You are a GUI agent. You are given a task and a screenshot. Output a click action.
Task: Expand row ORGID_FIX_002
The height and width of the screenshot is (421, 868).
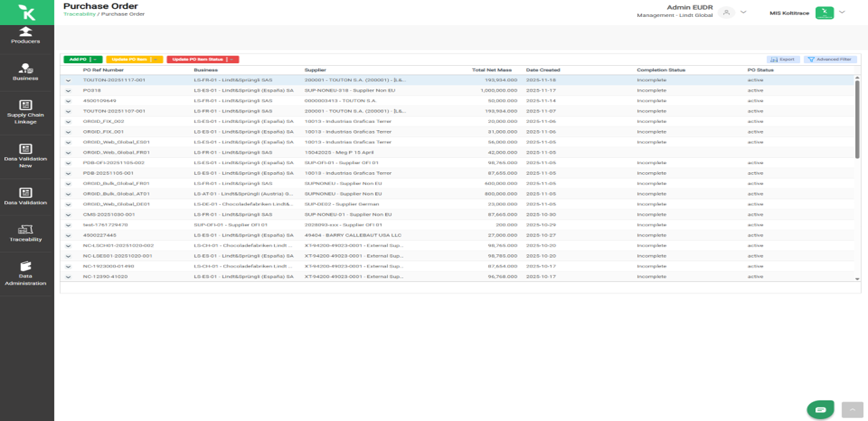point(68,121)
